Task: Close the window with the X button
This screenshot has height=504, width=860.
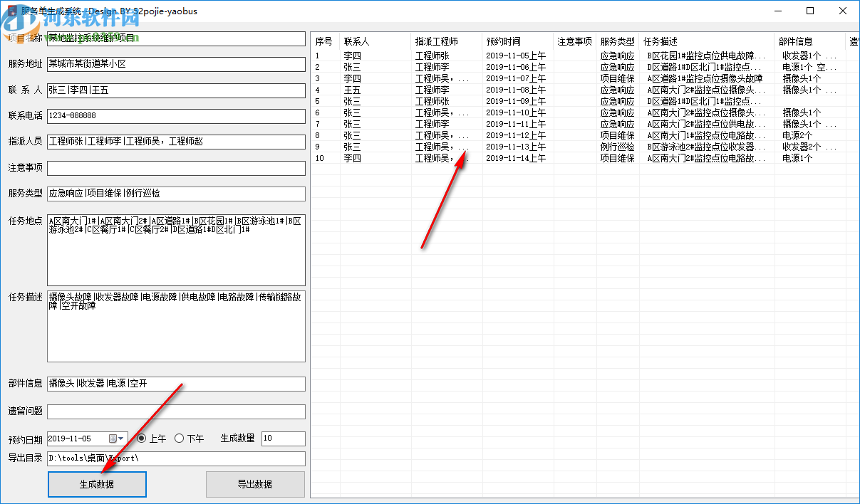Action: 843,11
